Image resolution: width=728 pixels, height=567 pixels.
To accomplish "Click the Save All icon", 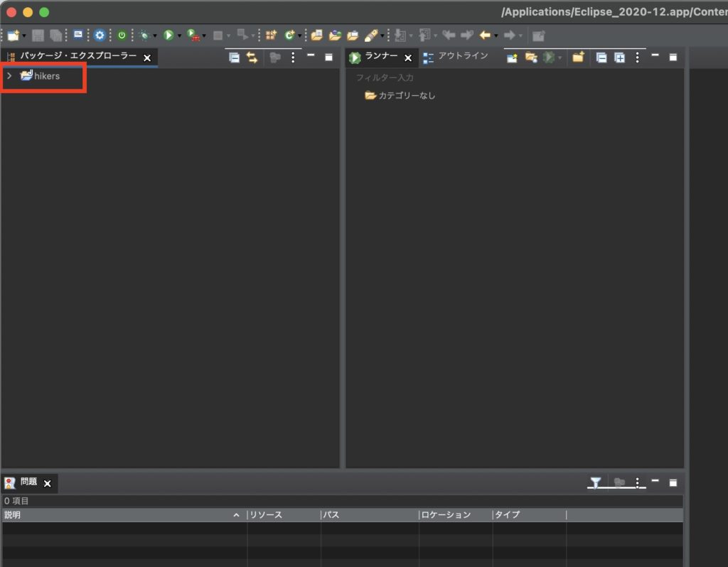I will pyautogui.click(x=55, y=36).
